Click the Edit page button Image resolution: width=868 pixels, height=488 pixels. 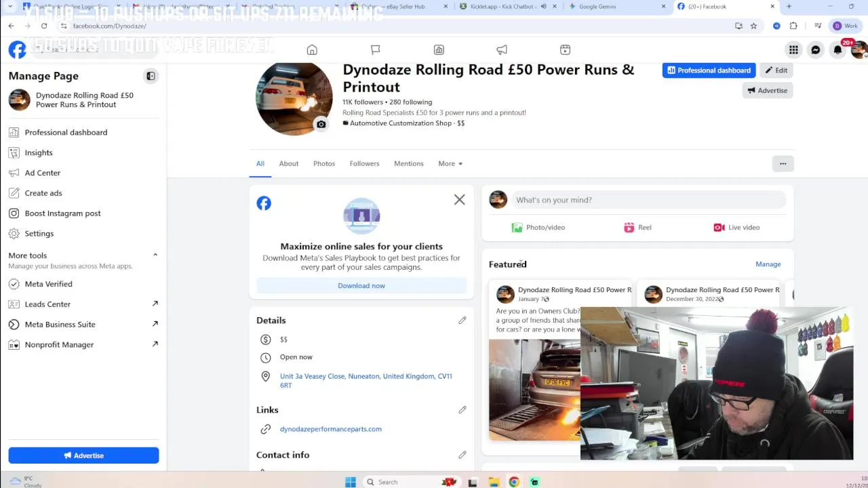click(776, 70)
